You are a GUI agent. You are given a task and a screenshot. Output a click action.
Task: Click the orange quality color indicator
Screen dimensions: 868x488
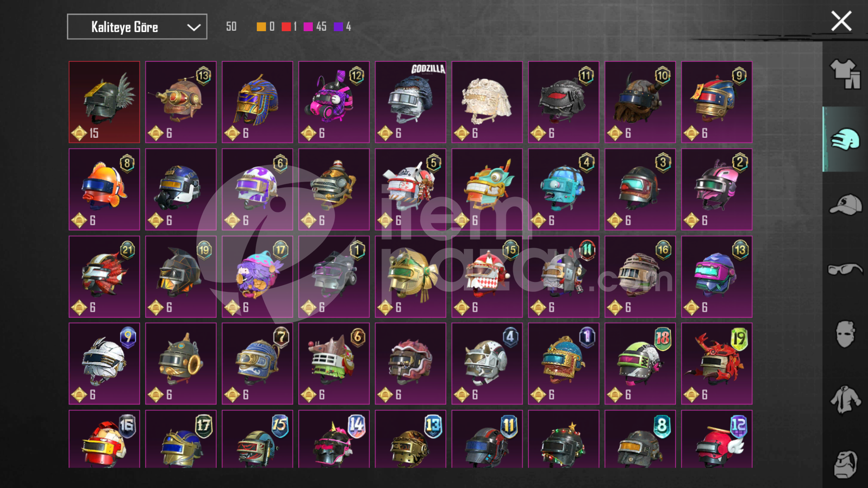[261, 27]
